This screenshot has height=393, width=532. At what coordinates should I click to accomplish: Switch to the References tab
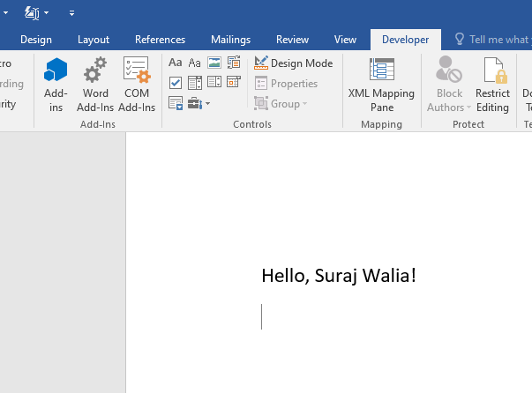(x=160, y=40)
